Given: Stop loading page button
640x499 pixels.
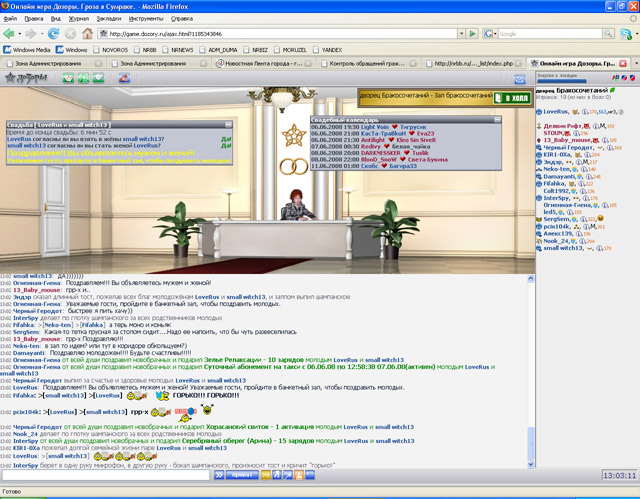Looking at the screenshot, I should coord(70,34).
